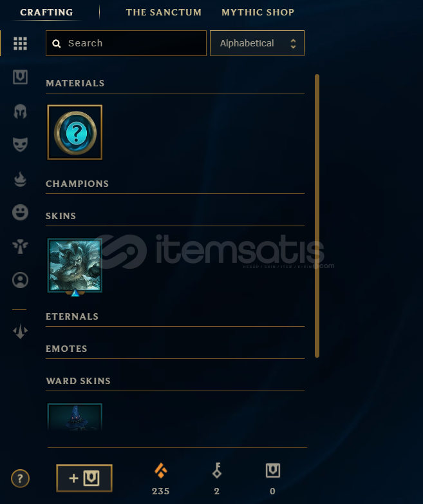Open the Mythic Shop tab
Screen dimensions: 423x504
pos(258,12)
